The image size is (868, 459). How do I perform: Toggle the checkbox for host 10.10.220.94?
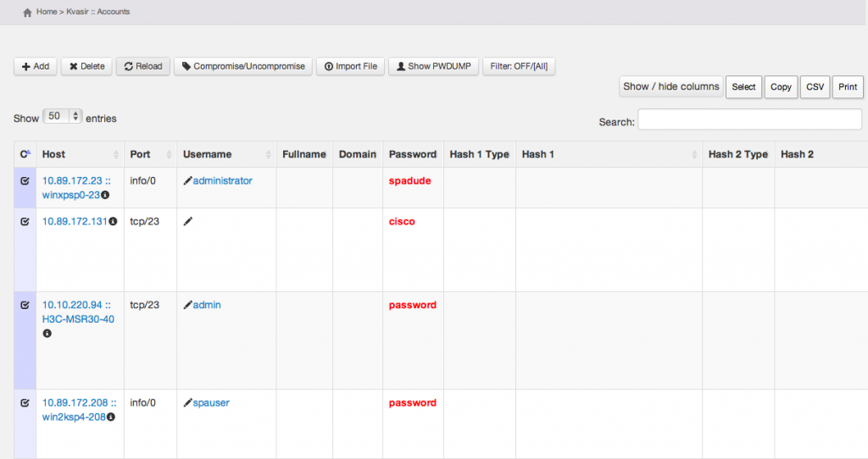(x=25, y=305)
